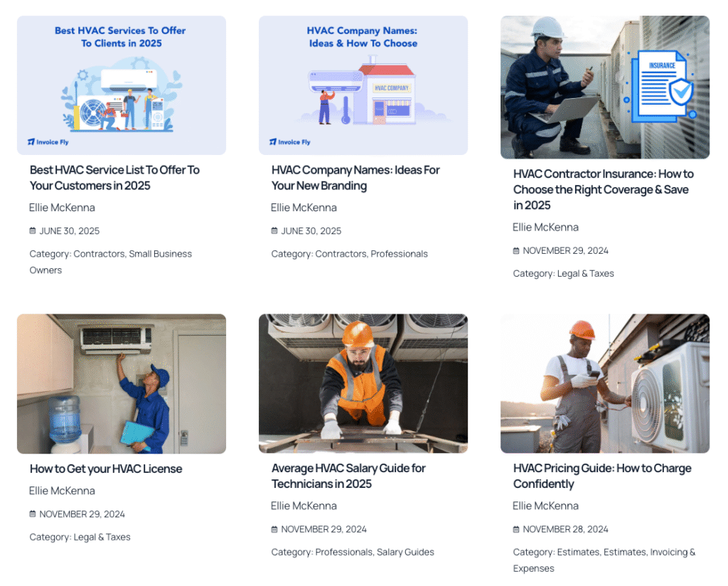Open HVAC Company Names: Ideas article title
Image resolution: width=728 pixels, height=586 pixels.
(x=355, y=178)
